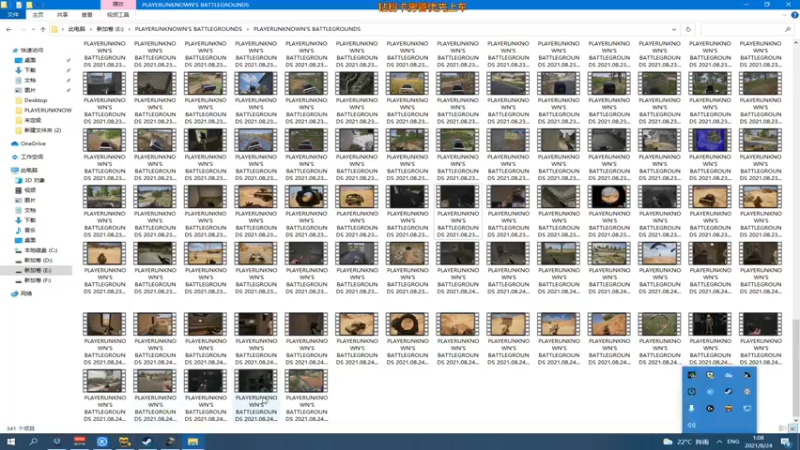Switch to the 共享 ribbon tab
800x450 pixels.
point(62,15)
